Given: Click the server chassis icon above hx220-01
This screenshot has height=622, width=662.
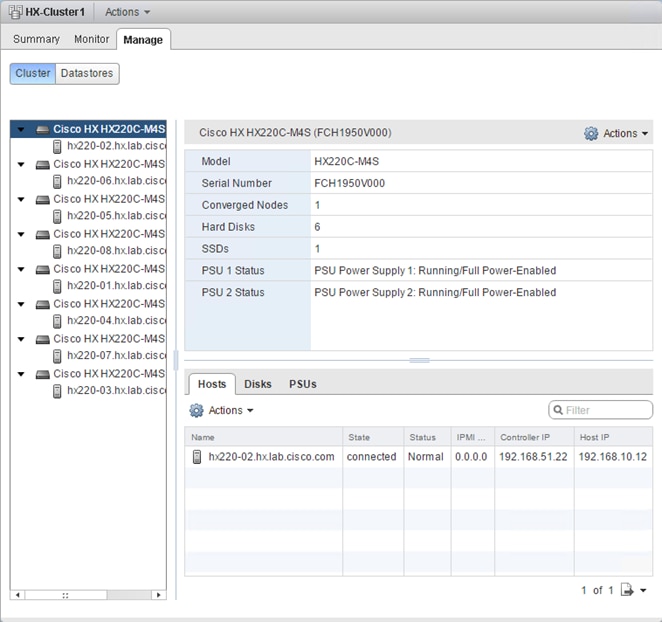Looking at the screenshot, I should point(43,270).
